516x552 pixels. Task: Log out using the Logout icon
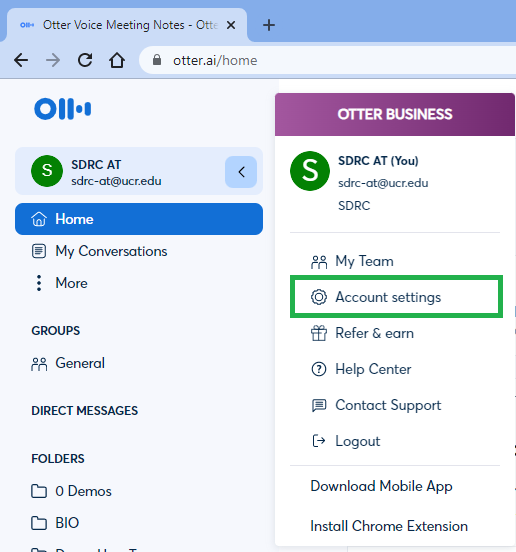319,441
